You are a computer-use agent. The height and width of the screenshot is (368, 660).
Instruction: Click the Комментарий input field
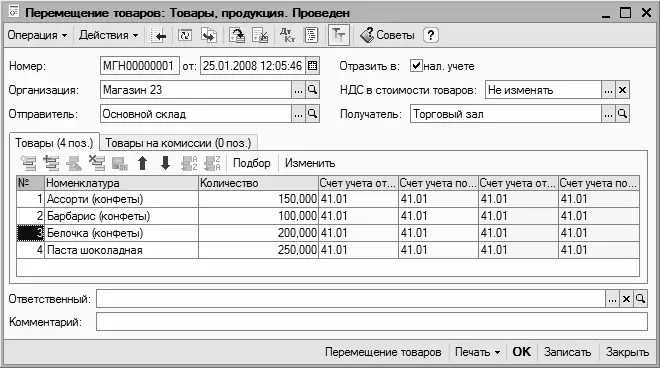[x=372, y=322]
